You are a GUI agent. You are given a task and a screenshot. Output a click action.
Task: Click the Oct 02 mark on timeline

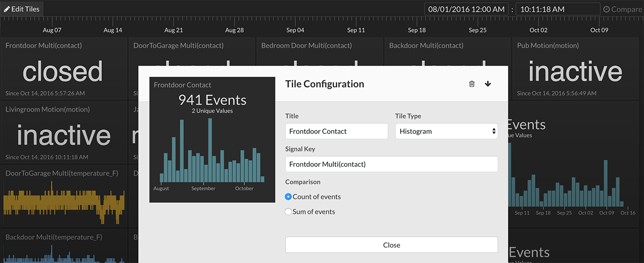(x=539, y=30)
